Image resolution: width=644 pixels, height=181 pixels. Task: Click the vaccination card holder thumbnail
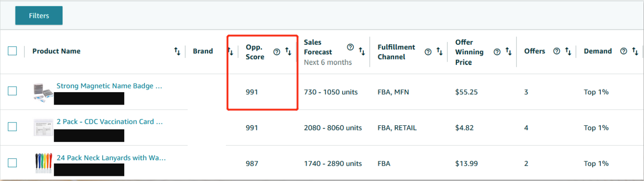pyautogui.click(x=44, y=127)
